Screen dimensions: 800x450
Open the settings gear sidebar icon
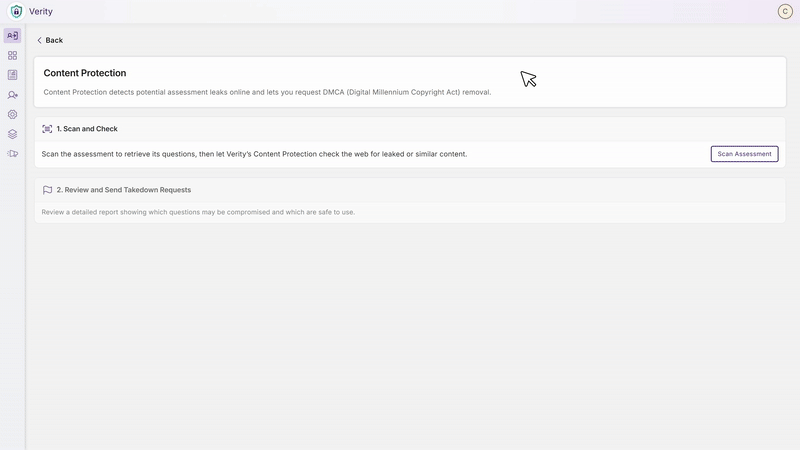(x=12, y=114)
